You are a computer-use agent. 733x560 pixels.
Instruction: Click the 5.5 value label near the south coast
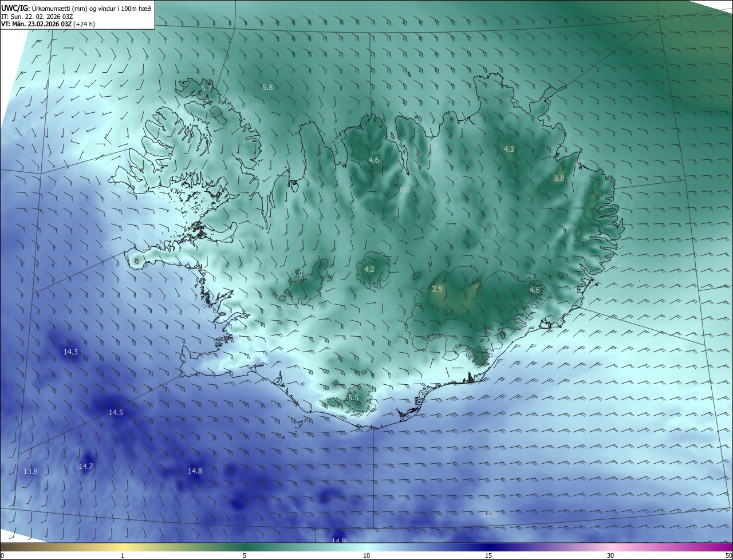[x=353, y=397]
